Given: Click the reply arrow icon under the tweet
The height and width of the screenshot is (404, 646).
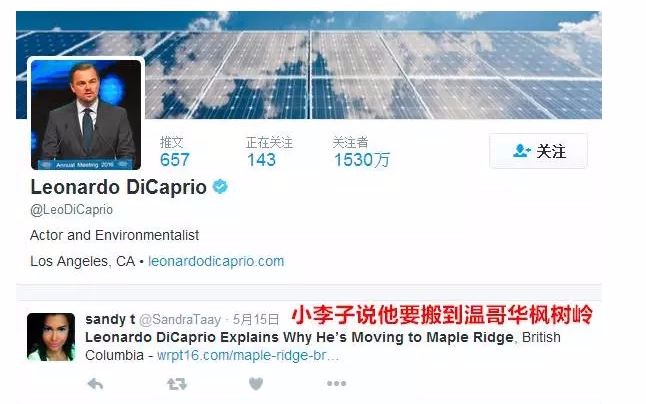Looking at the screenshot, I should click(x=95, y=384).
